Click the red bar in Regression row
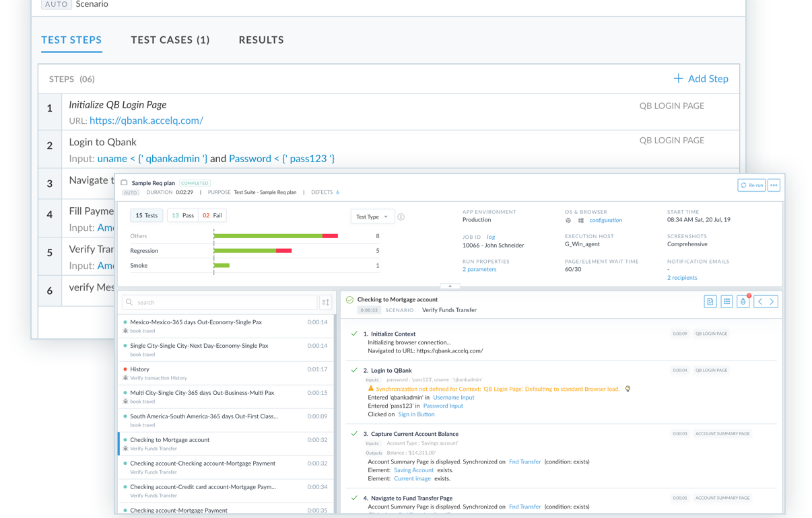This screenshot has width=812, height=518. click(283, 251)
